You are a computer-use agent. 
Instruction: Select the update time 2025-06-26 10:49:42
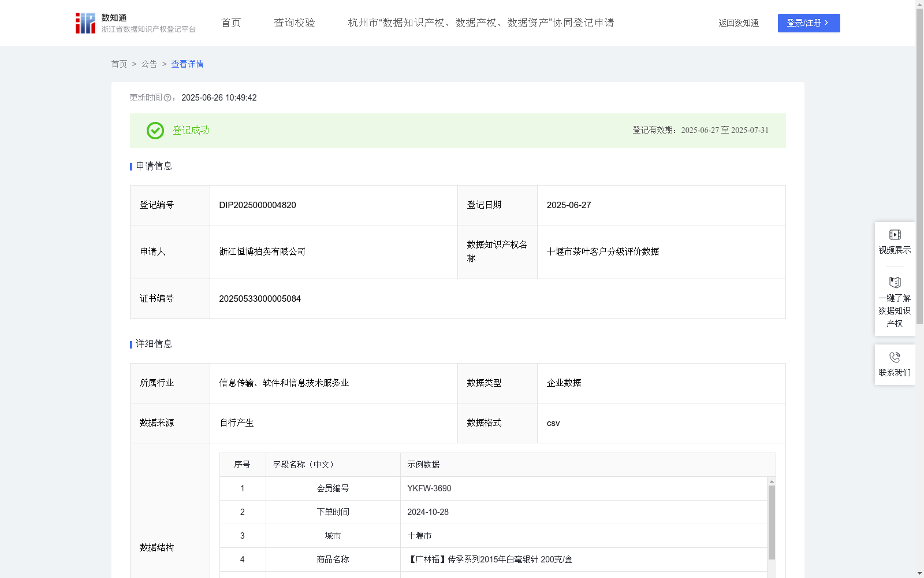219,98
